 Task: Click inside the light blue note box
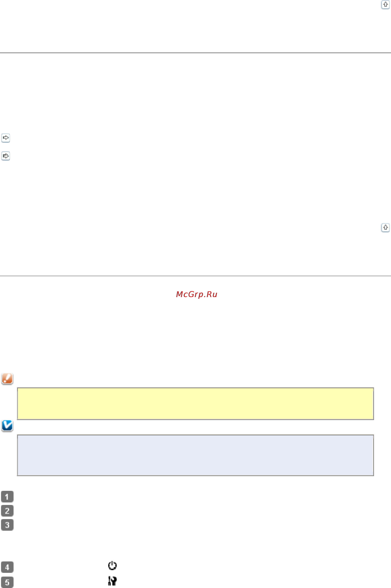click(195, 455)
